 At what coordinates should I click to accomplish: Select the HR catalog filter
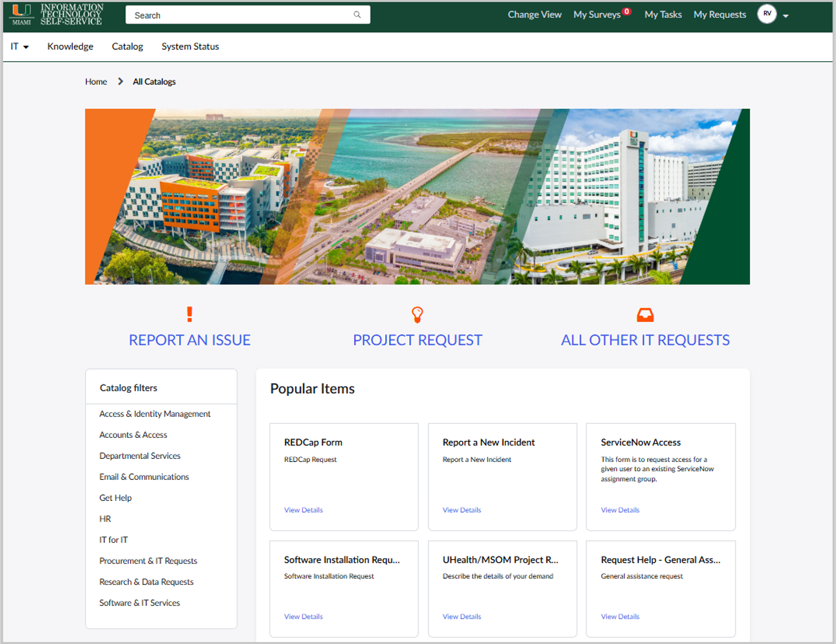(x=105, y=519)
